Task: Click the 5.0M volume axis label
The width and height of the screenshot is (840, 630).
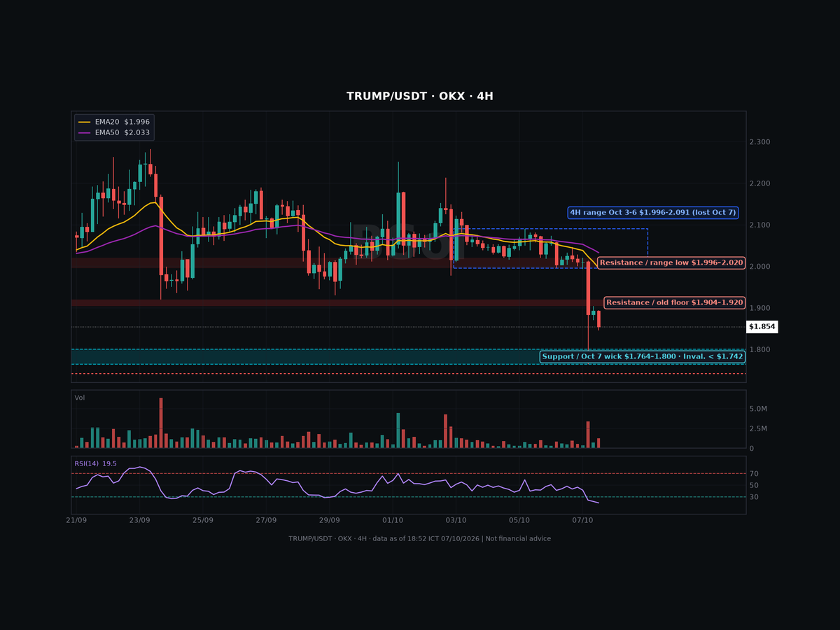Action: tap(758, 409)
